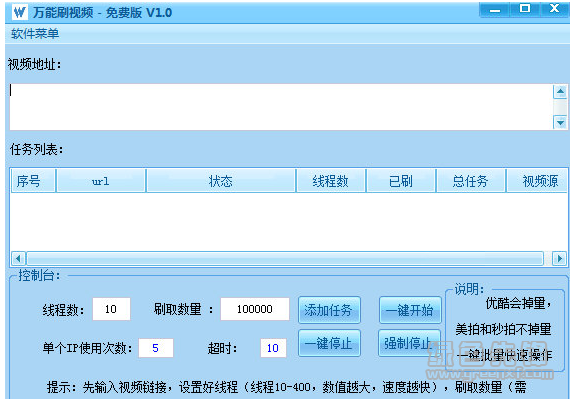The width and height of the screenshot is (575, 399).
Task: Click the 总任务 column header
Action: tap(471, 181)
